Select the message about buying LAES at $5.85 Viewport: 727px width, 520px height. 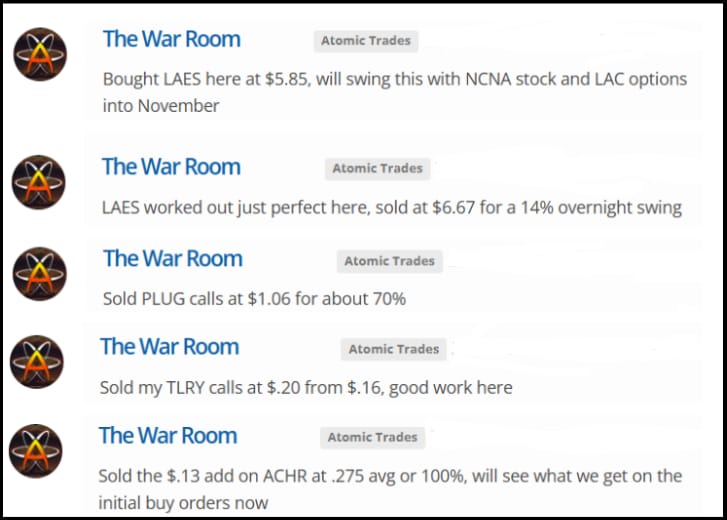pos(395,91)
